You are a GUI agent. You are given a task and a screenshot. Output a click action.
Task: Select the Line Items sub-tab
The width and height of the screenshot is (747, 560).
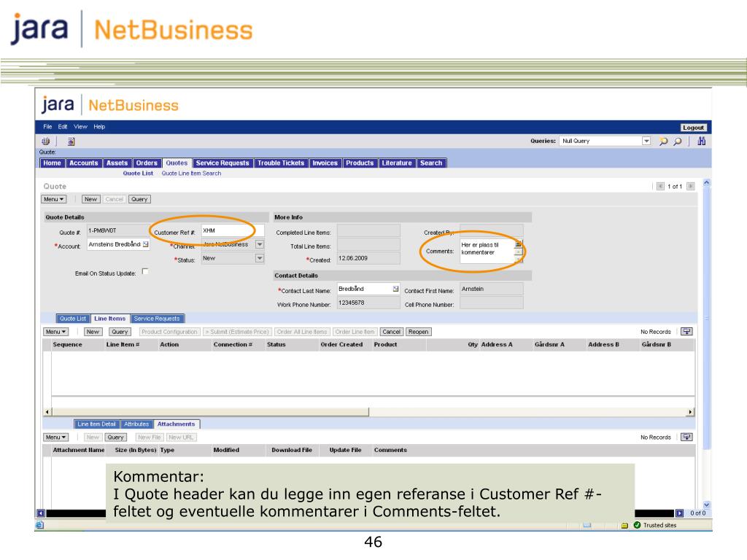point(109,319)
